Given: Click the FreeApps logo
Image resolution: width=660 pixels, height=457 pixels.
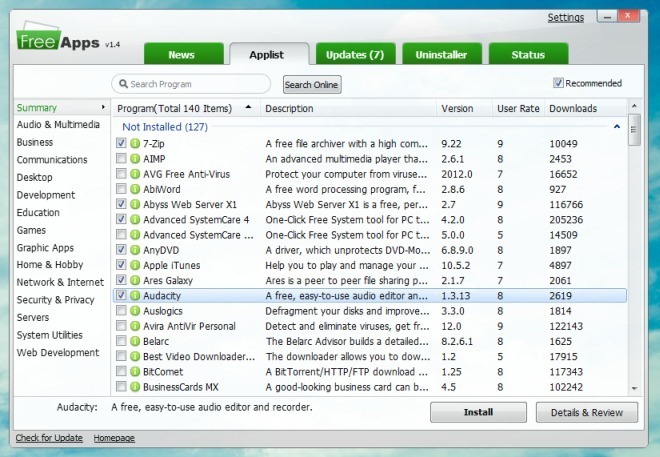Looking at the screenshot, I should (x=58, y=37).
